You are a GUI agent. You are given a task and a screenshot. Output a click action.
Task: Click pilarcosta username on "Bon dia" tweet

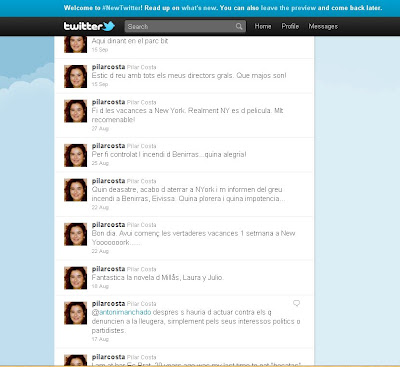(x=108, y=225)
